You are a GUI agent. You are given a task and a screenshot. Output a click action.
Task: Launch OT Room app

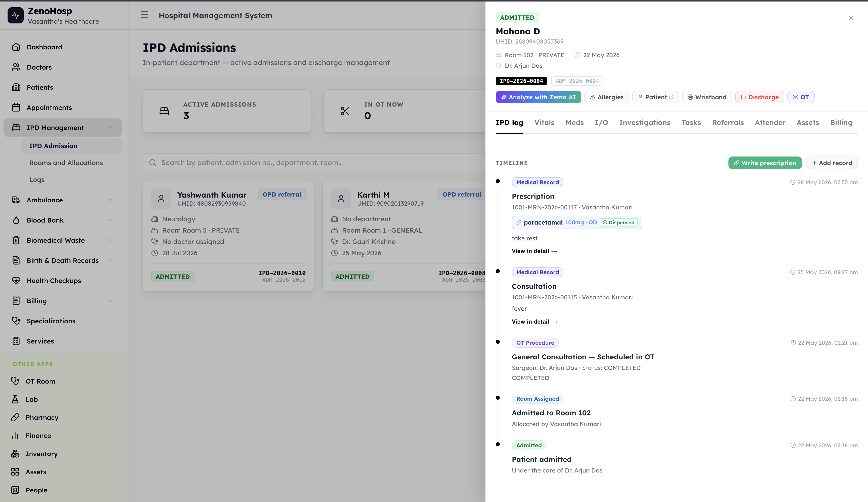click(40, 381)
